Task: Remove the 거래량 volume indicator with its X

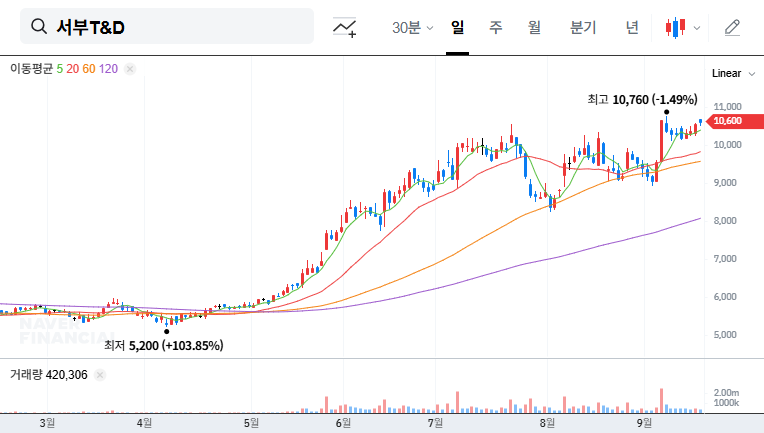Action: tap(100, 375)
